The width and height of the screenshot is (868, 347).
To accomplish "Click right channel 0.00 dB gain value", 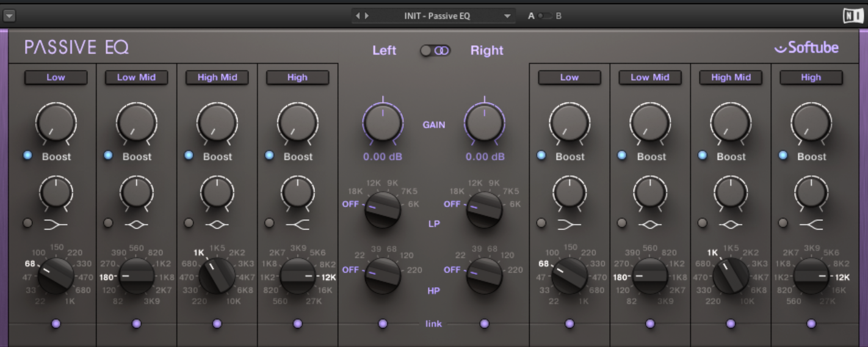I will [485, 156].
